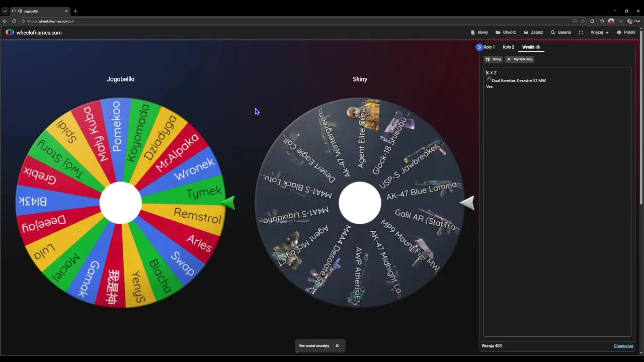Click the AWP Atheris FN slice
This screenshot has width=644, height=362.
357,276
